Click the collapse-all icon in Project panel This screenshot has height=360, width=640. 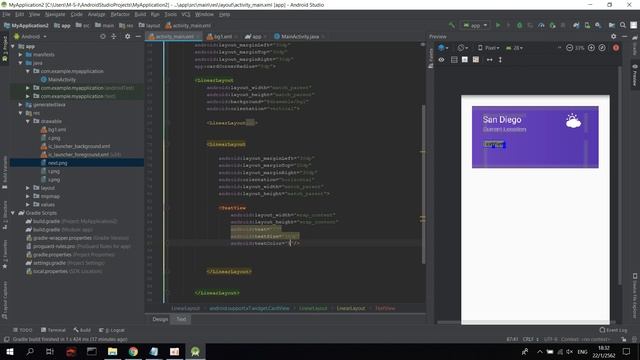(114, 36)
